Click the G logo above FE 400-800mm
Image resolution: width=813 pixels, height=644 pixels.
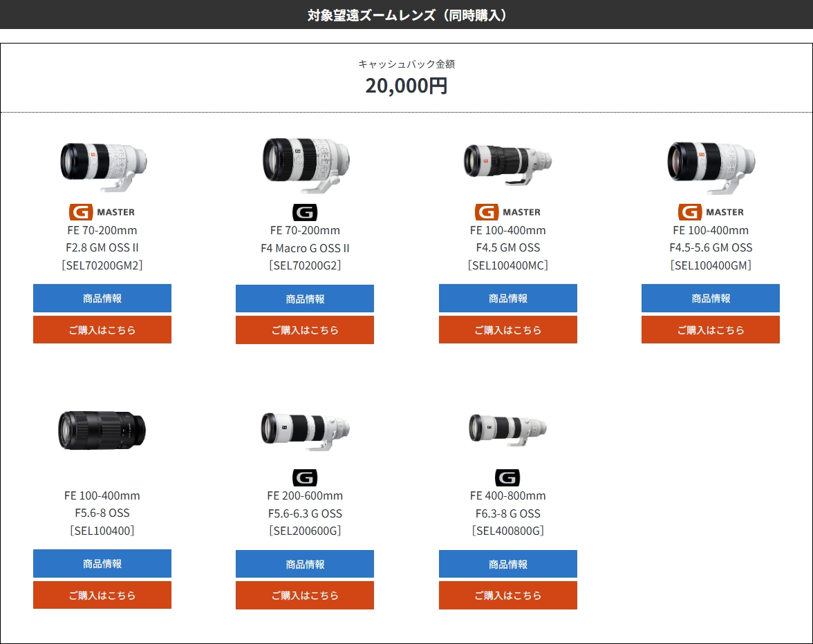(507, 477)
